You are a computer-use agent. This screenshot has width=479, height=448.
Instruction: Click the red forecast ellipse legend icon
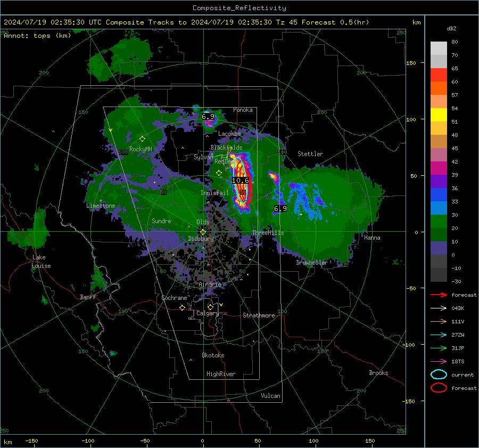(439, 388)
